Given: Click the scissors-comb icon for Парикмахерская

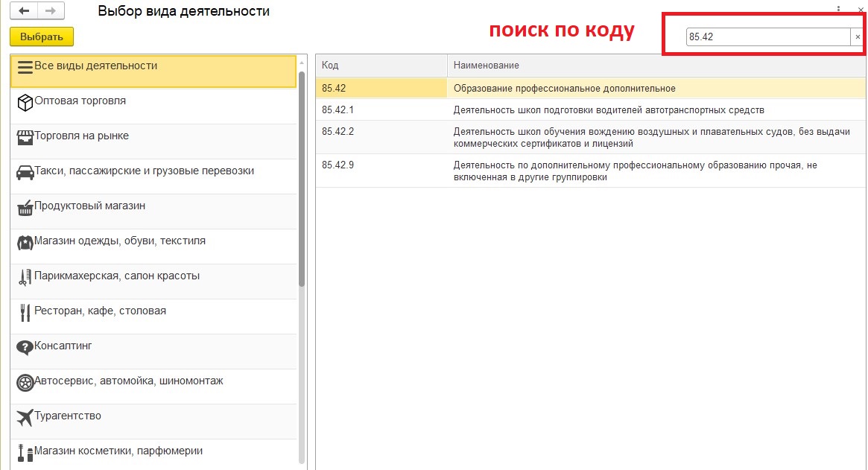Looking at the screenshot, I should (25, 278).
